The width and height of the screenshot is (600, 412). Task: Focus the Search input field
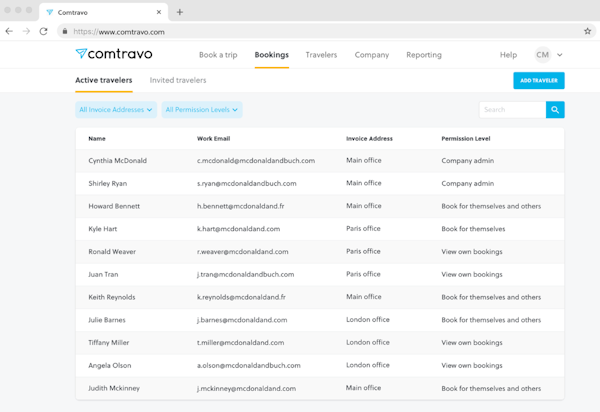pyautogui.click(x=511, y=110)
